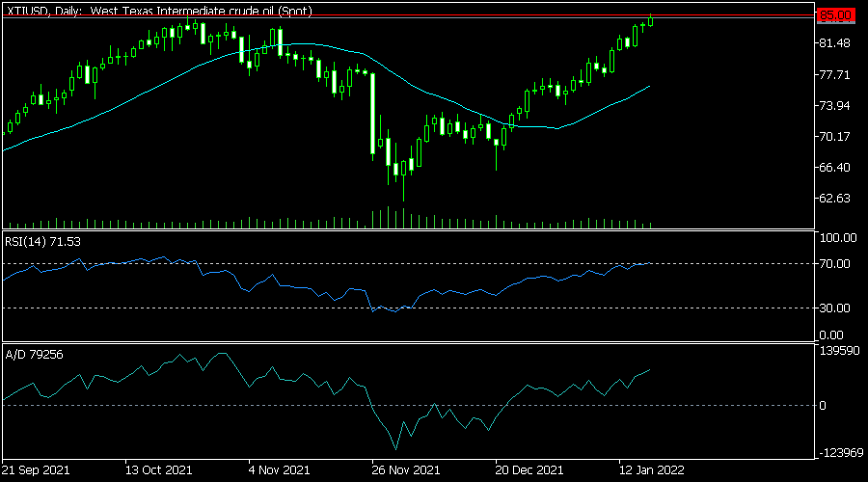Screen dimensions: 868x482
Task: Click the 70.17 price axis label
Action: coord(835,136)
